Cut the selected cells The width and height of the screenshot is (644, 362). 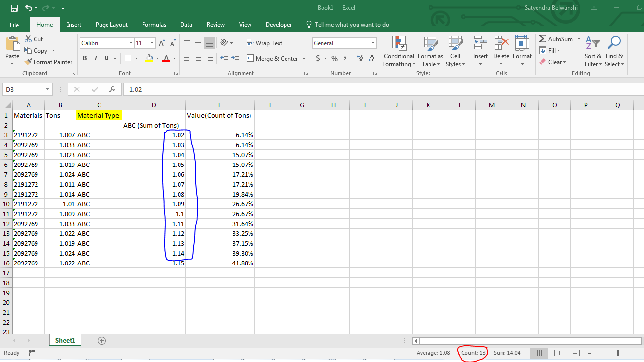[x=34, y=39]
